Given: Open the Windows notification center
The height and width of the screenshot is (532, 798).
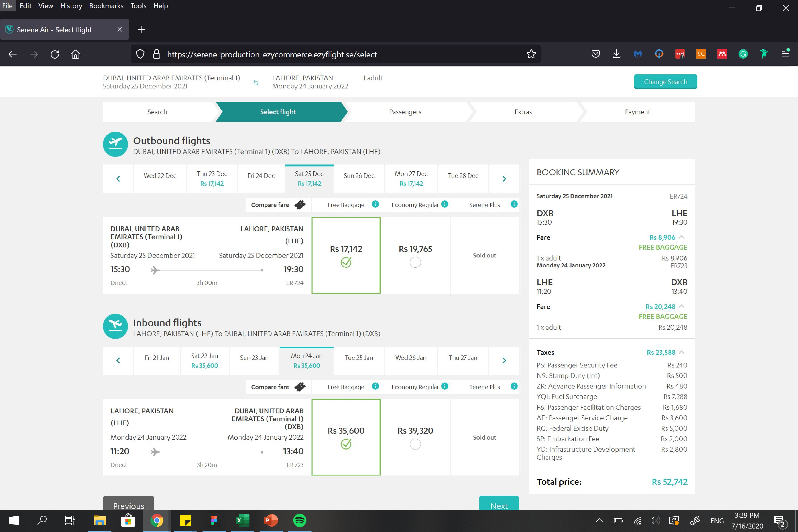Looking at the screenshot, I should click(x=779, y=520).
